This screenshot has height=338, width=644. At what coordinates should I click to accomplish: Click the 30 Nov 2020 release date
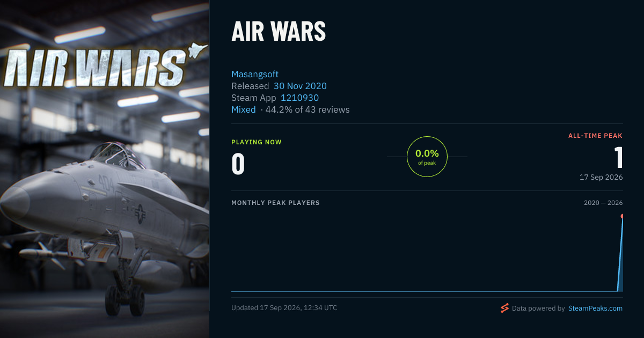300,86
